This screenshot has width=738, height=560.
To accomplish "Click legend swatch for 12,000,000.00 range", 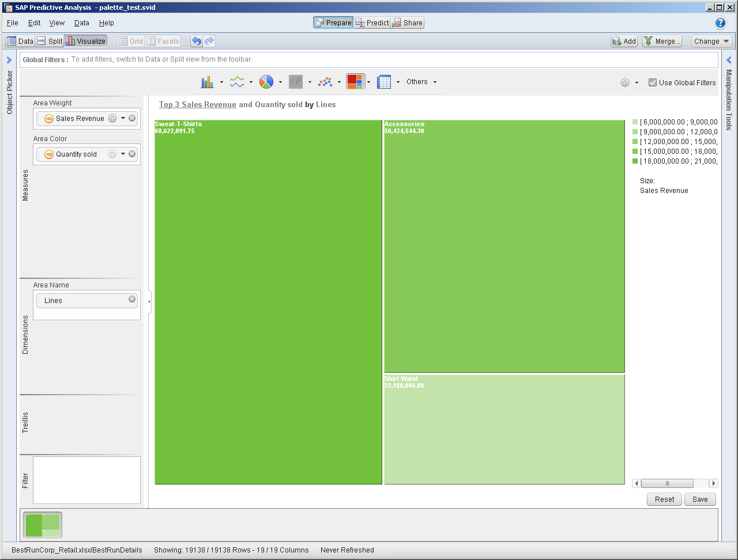I will coord(635,142).
